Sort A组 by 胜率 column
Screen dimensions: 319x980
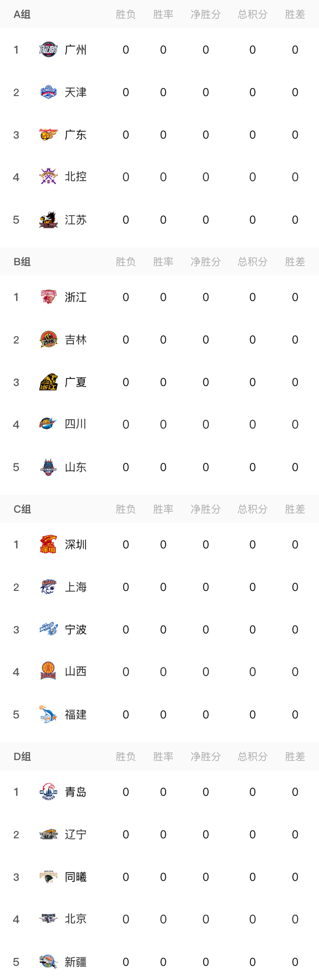point(163,15)
